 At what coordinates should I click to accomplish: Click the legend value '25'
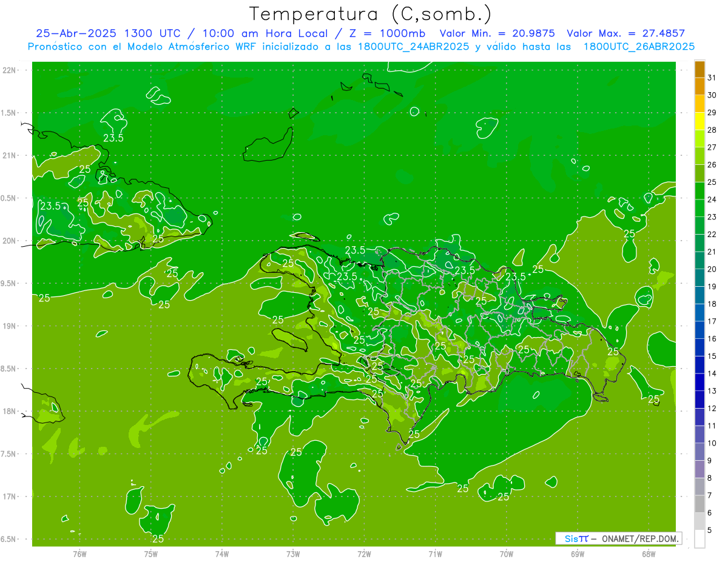coord(712,182)
